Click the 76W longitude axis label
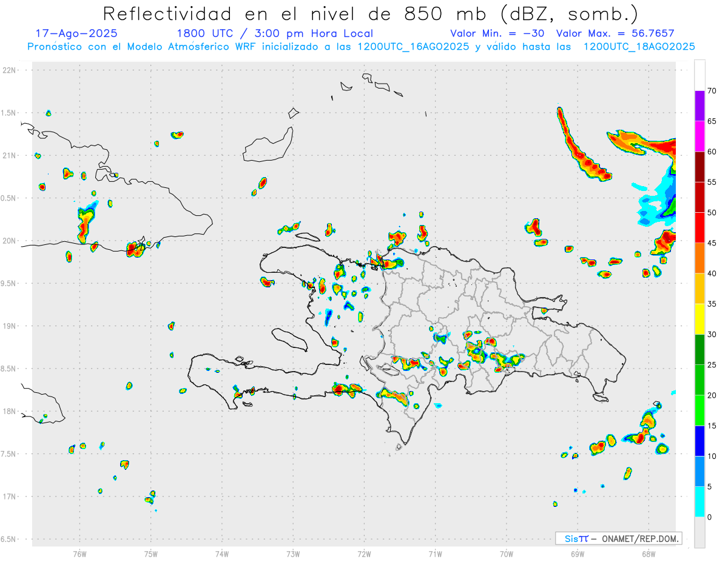Image resolution: width=728 pixels, height=562 pixels. (x=79, y=553)
